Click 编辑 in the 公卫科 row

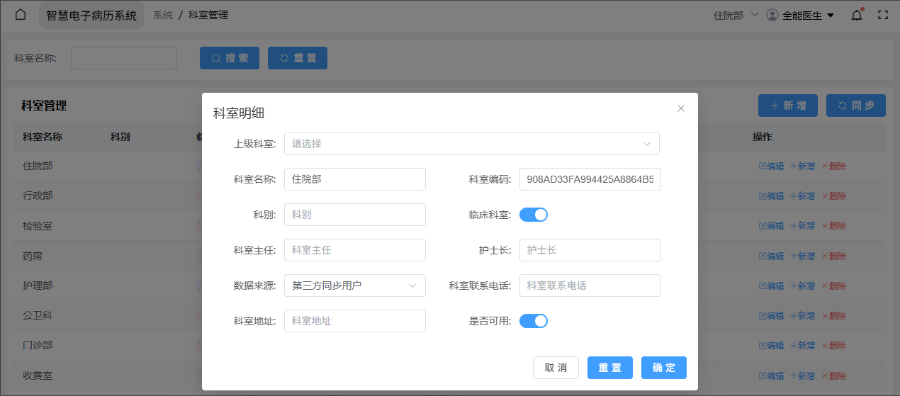coord(771,315)
